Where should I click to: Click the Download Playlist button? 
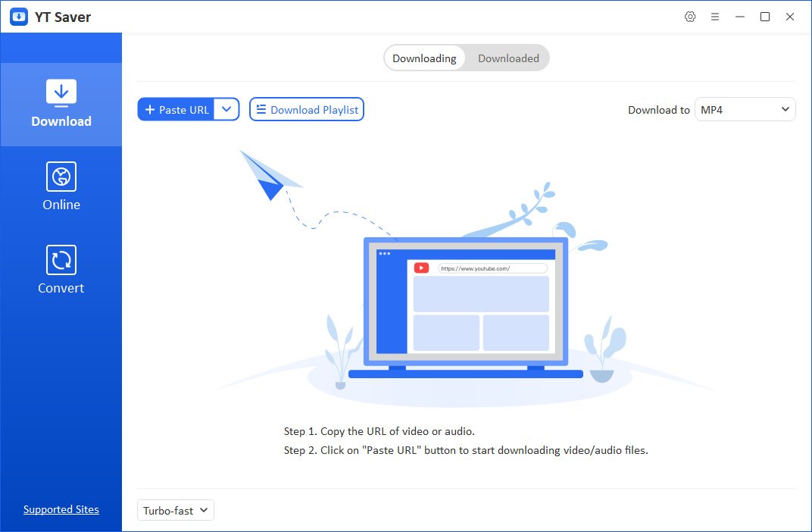307,109
